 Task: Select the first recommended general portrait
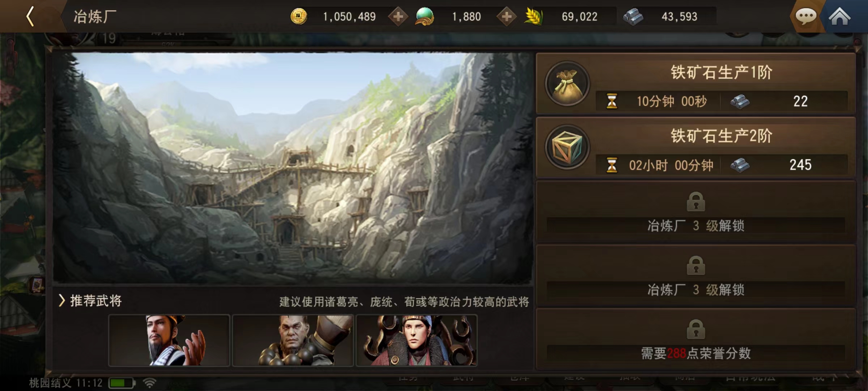[169, 340]
